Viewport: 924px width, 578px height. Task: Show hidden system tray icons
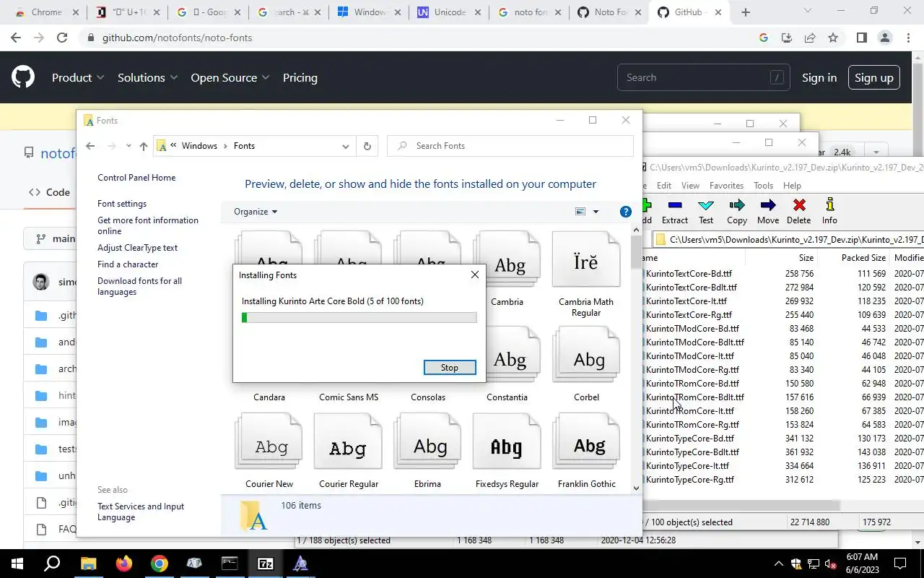(x=778, y=564)
